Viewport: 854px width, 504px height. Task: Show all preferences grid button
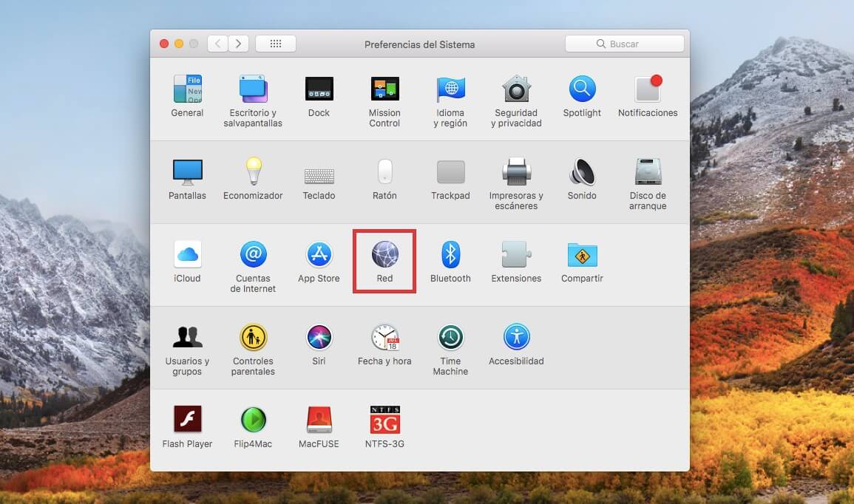click(x=276, y=44)
